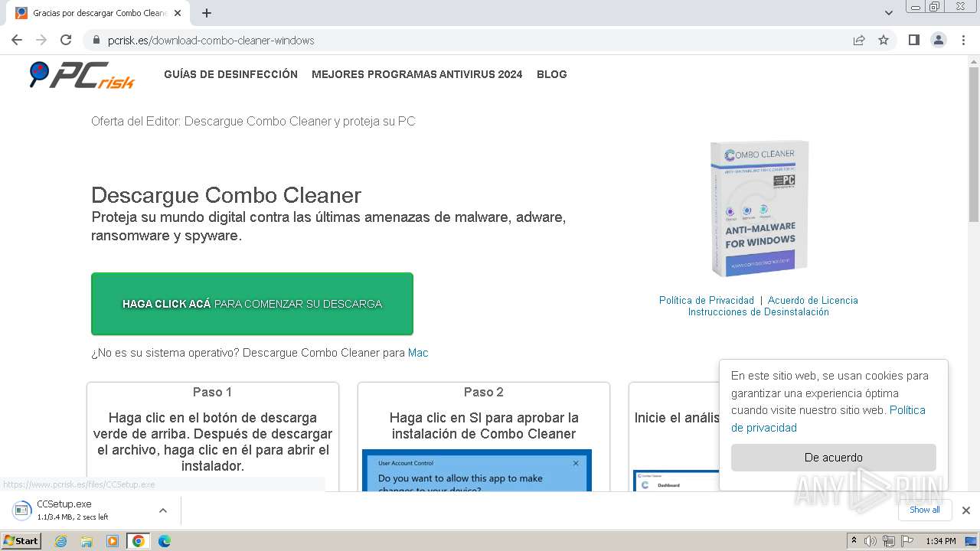980x551 pixels.
Task: Open the cookie banner privacy policy link
Action: click(828, 419)
